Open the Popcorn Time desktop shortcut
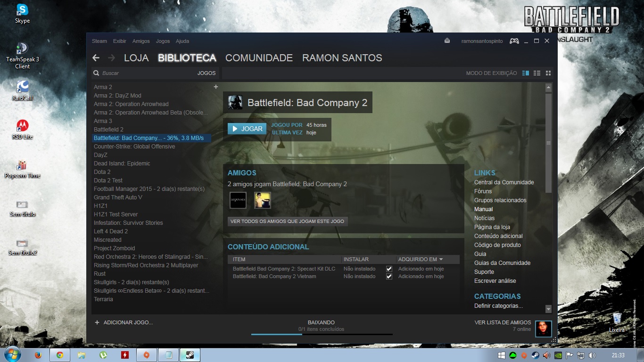This screenshot has height=362, width=644. pos(22,168)
